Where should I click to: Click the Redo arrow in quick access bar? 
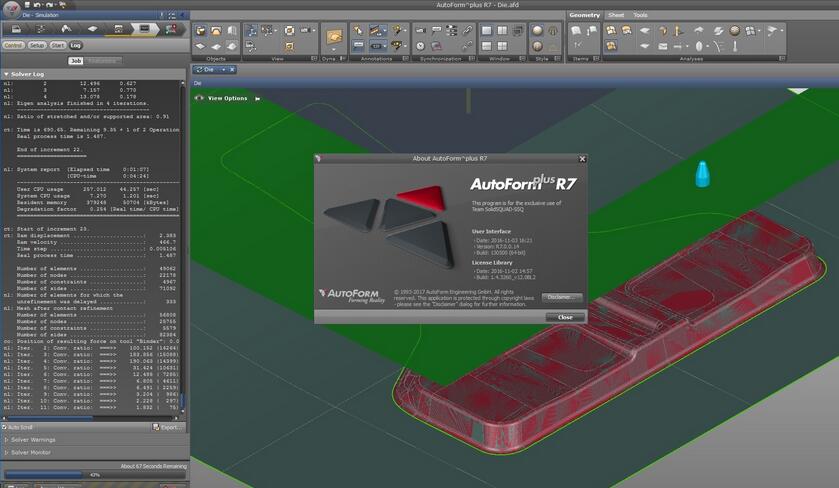point(49,5)
